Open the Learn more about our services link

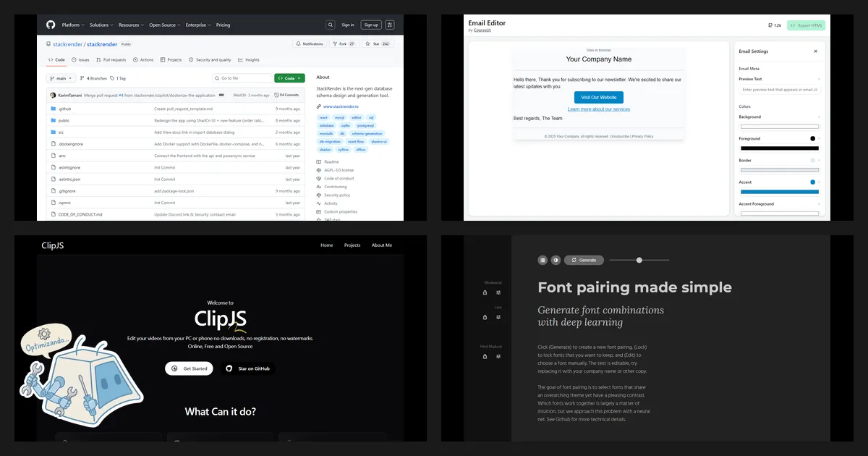click(x=599, y=109)
